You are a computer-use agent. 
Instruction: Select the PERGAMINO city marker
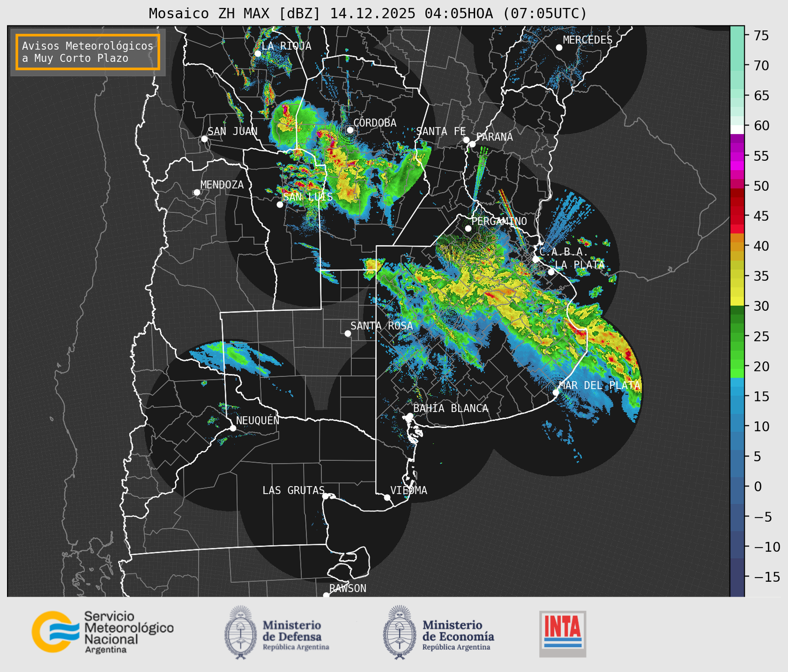click(x=468, y=229)
